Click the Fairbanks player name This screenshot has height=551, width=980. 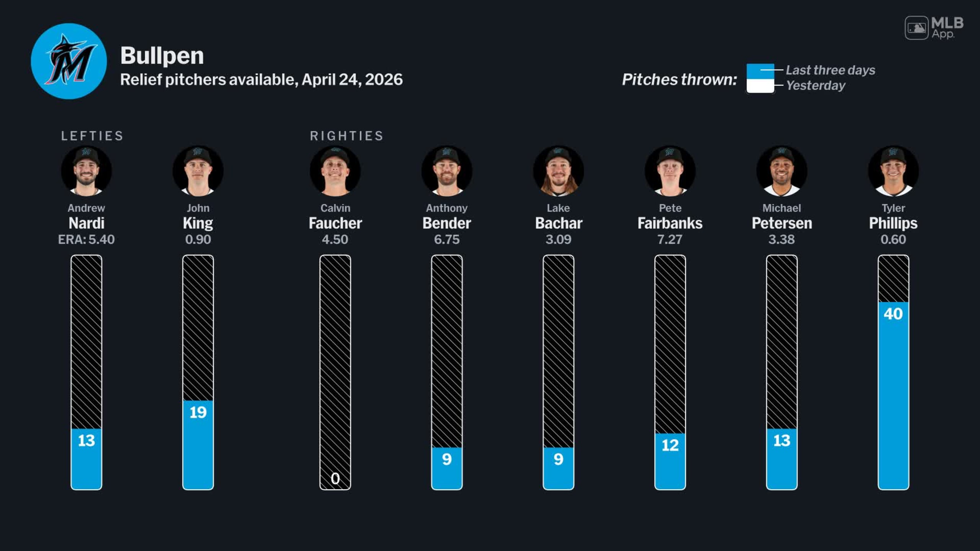670,223
